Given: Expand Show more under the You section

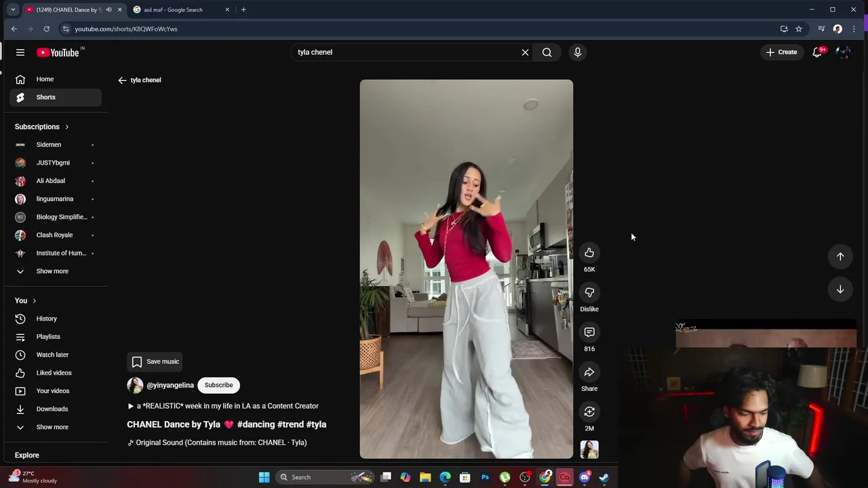Looking at the screenshot, I should pyautogui.click(x=56, y=427).
